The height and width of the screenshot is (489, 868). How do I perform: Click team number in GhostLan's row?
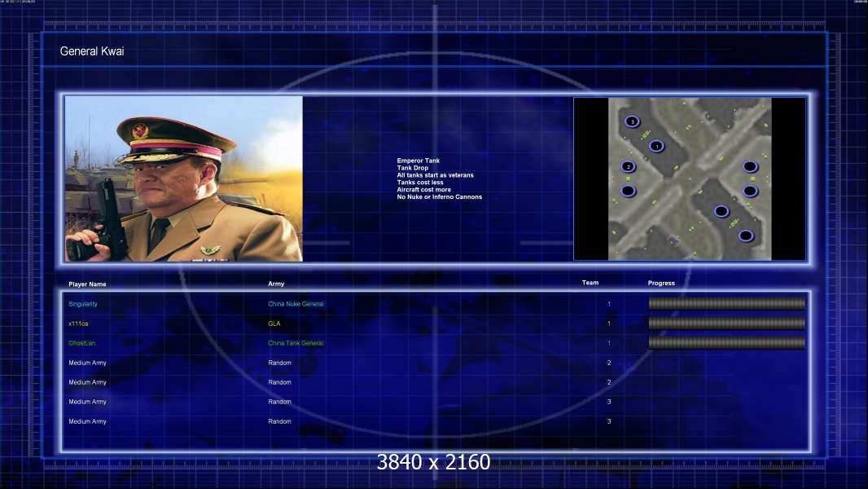point(609,343)
